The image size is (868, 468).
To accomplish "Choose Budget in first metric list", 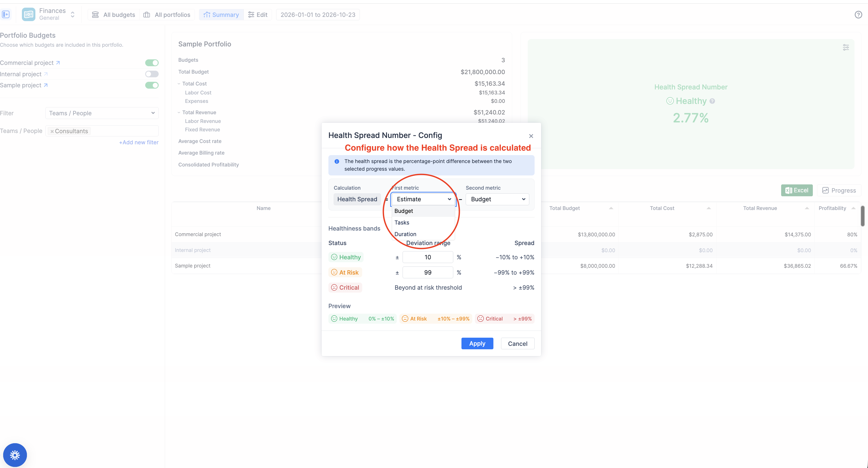I will pyautogui.click(x=423, y=211).
